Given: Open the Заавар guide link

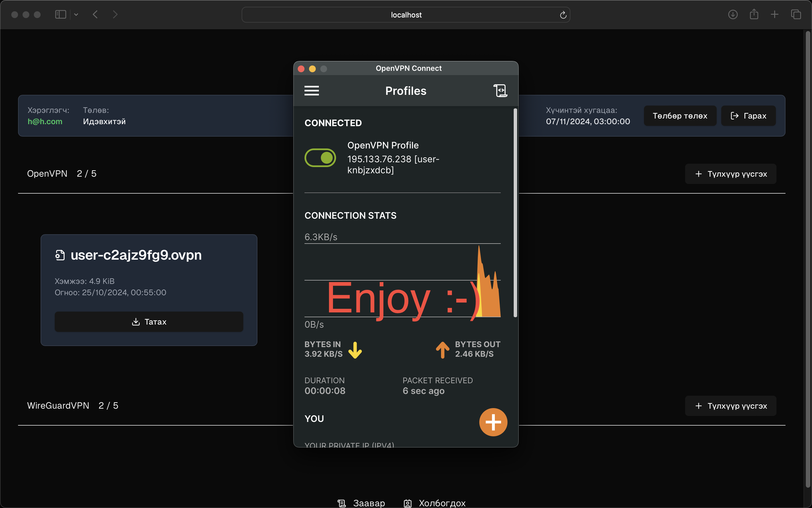Looking at the screenshot, I should [362, 503].
